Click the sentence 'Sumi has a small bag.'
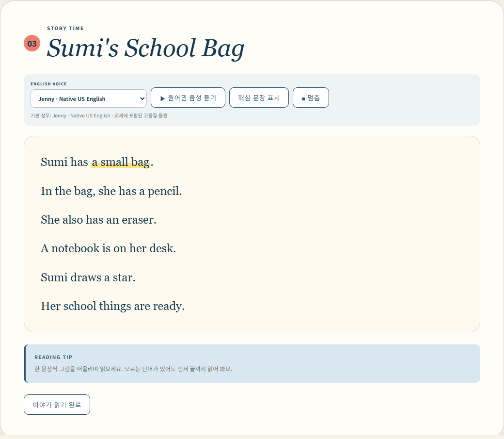 coord(97,162)
